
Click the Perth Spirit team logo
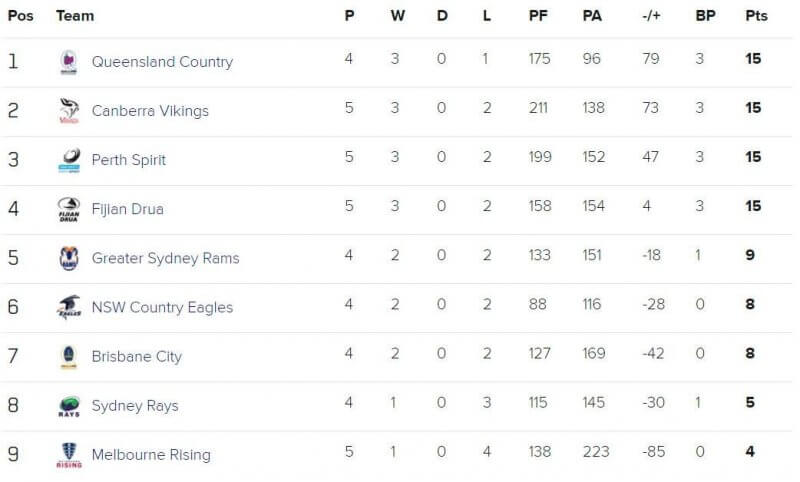pyautogui.click(x=69, y=160)
